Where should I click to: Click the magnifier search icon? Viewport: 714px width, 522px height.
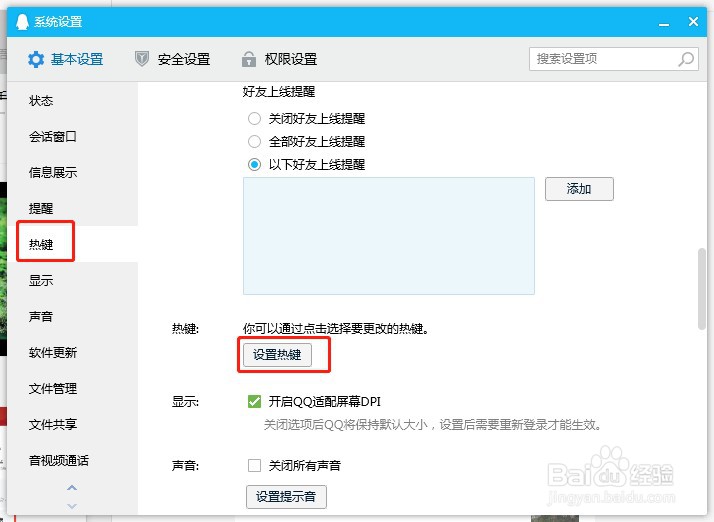686,59
